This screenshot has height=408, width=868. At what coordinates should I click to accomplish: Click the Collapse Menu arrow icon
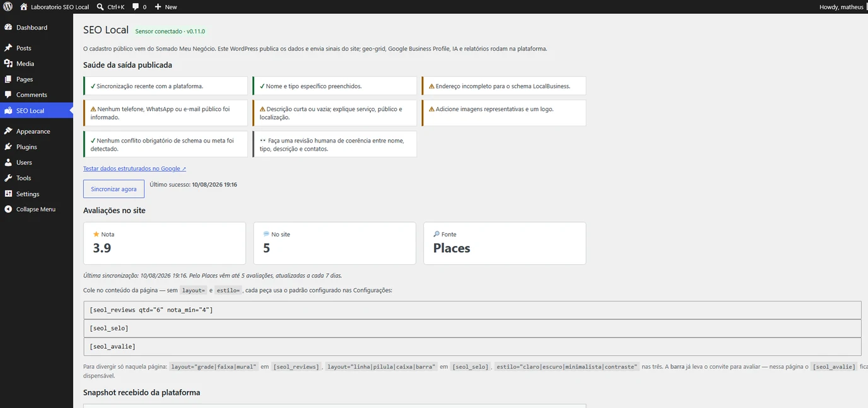pyautogui.click(x=8, y=209)
